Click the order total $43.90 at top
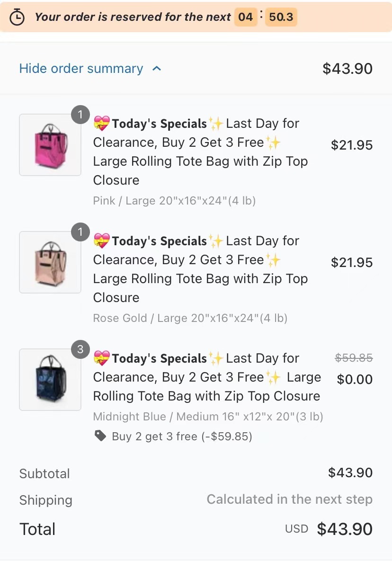 pos(347,68)
